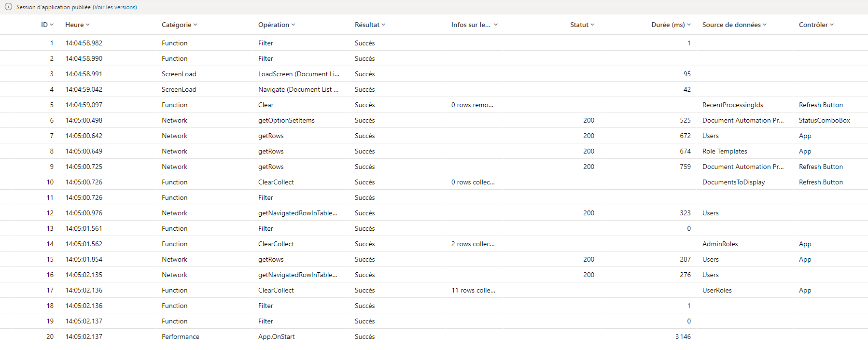Select the duration value 525

[x=686, y=120]
